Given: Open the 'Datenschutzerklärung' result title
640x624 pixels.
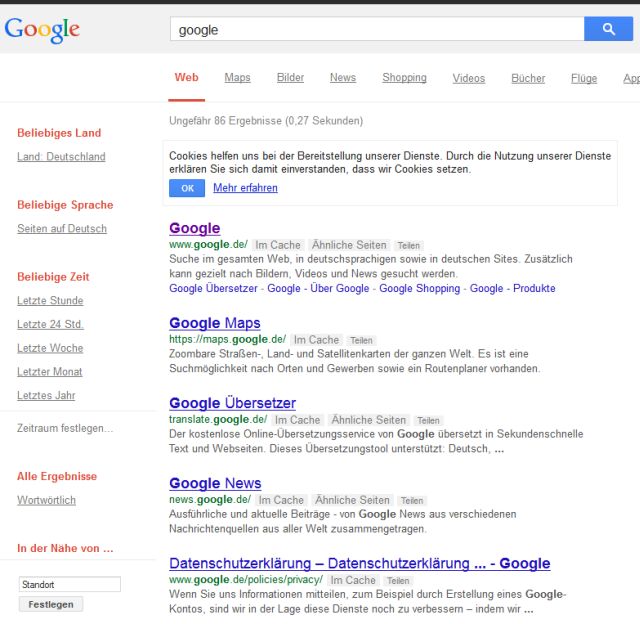Looking at the screenshot, I should coord(360,563).
